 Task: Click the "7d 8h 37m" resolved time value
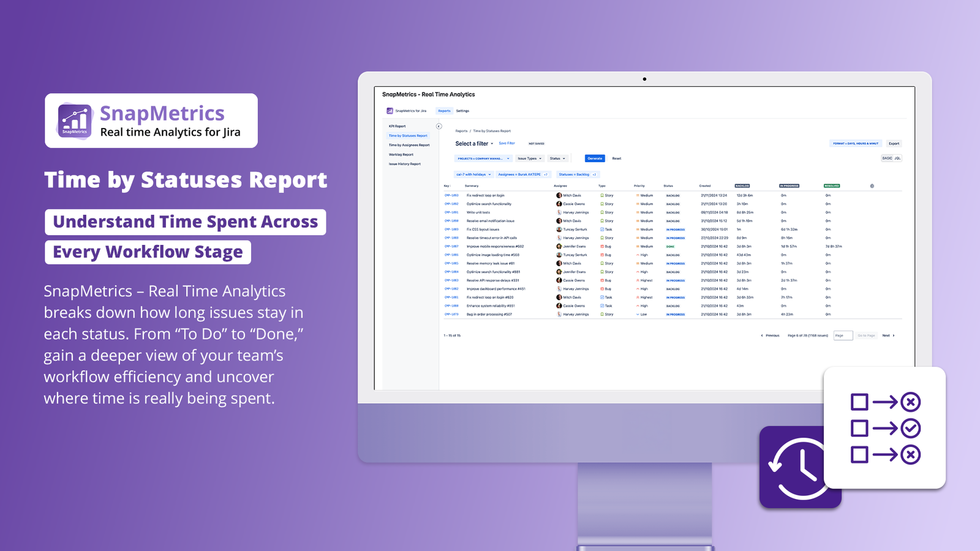click(834, 246)
